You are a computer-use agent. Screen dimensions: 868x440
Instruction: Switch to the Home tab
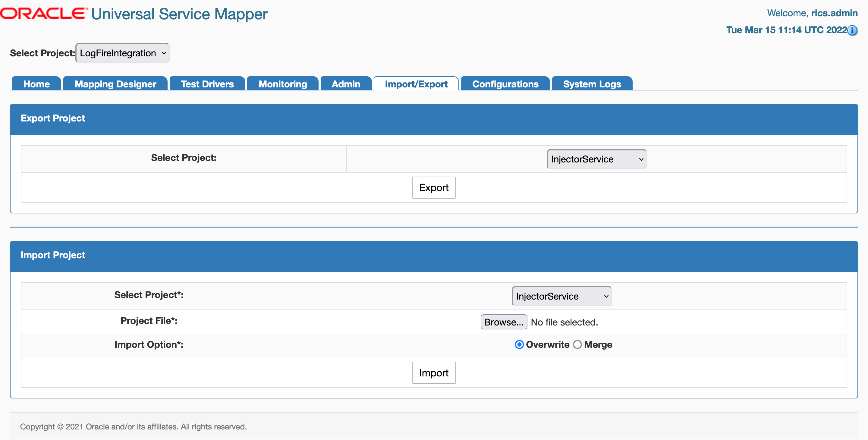coord(36,84)
